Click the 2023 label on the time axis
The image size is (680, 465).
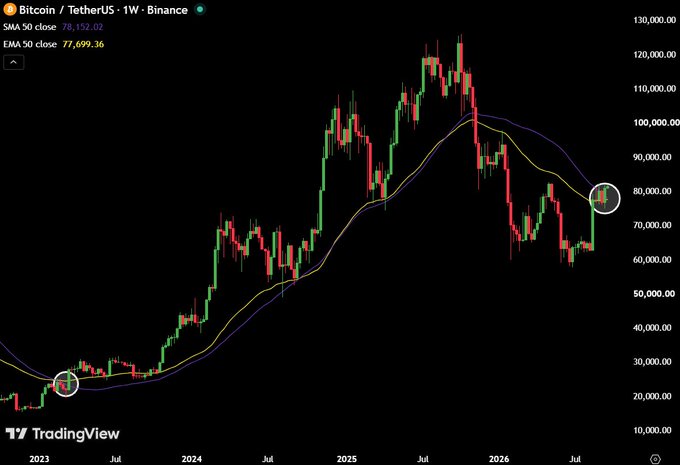click(x=39, y=459)
